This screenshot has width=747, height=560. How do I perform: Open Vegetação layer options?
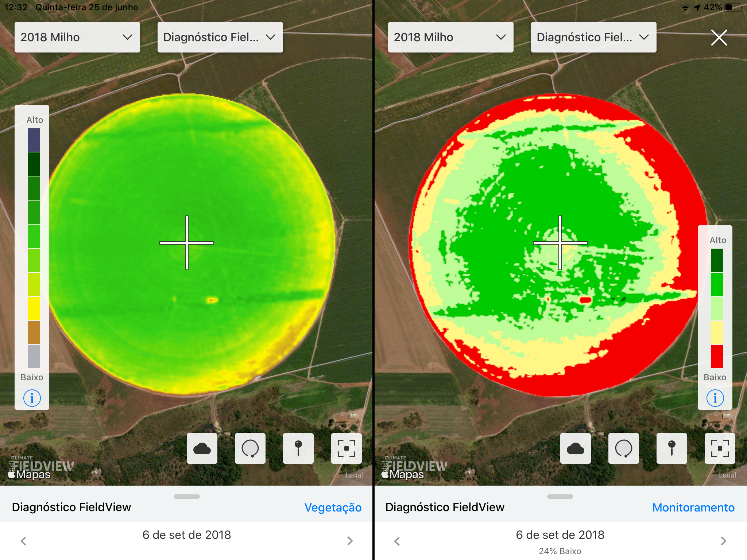pyautogui.click(x=332, y=507)
